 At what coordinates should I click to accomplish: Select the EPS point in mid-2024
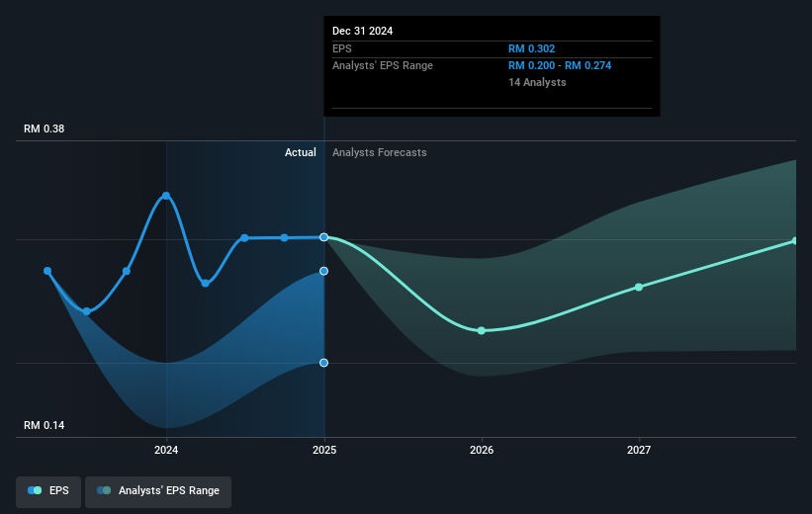coord(244,238)
